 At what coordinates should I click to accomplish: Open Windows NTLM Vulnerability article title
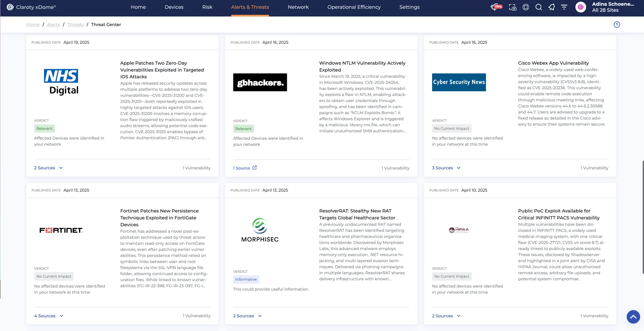[362, 66]
